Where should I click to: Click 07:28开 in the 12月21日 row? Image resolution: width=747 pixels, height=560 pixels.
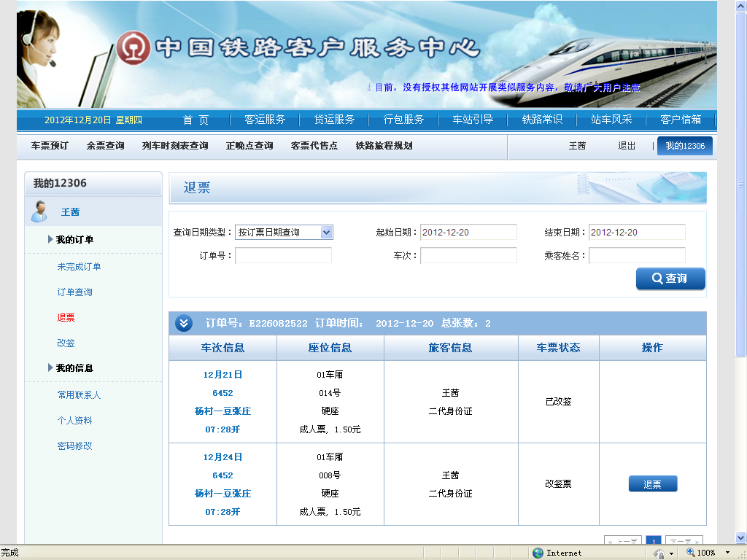pos(222,429)
